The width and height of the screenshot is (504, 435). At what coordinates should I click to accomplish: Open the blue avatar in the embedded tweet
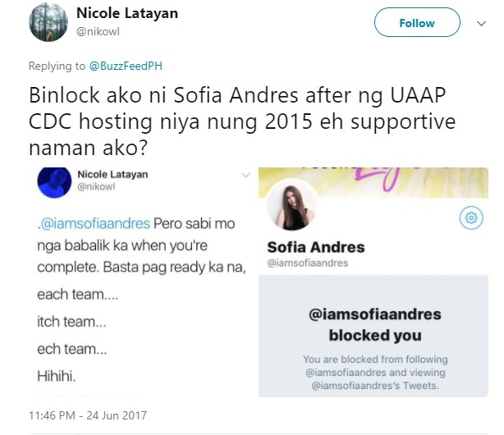point(54,182)
